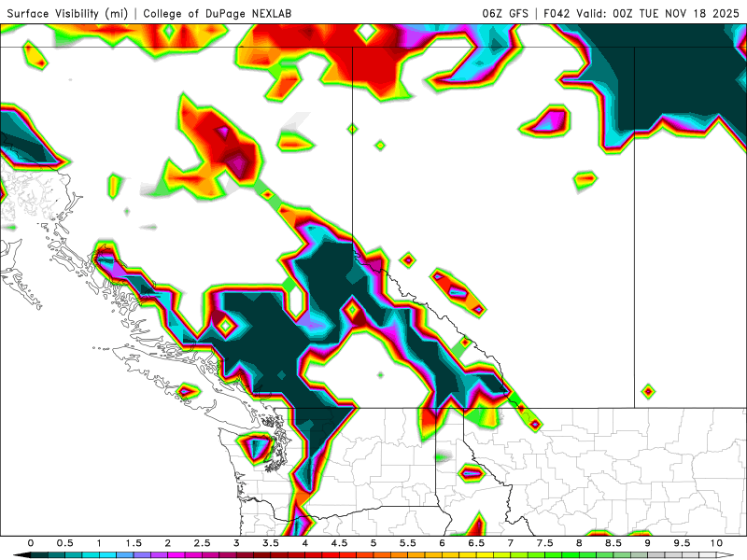This screenshot has height=560, width=747.
Task: Click the color scale label "0.5"
Action: [64, 543]
